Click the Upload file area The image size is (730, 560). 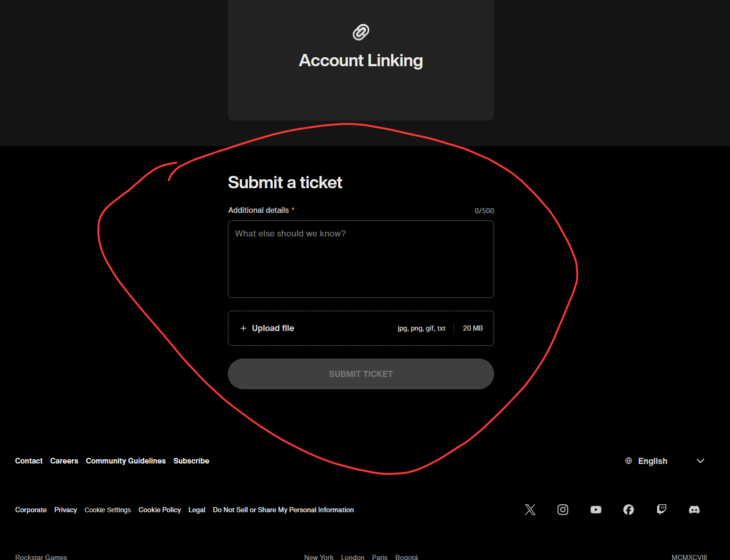coord(361,328)
